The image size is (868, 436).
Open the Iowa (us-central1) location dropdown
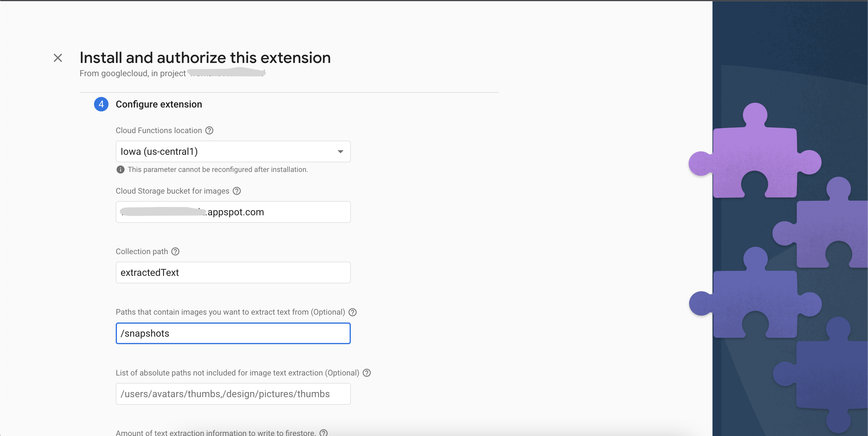click(x=233, y=151)
